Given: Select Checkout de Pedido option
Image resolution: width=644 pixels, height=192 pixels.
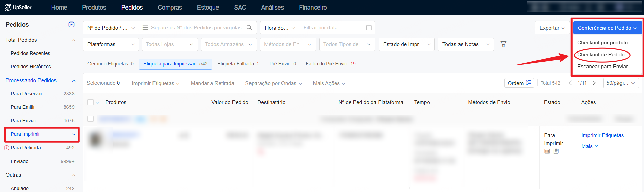Looking at the screenshot, I should (601, 55).
